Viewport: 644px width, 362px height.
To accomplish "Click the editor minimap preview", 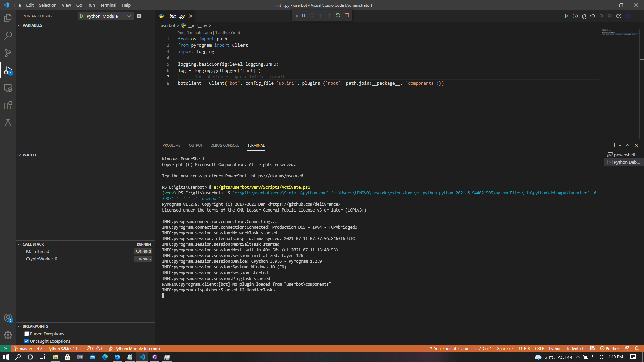I will click(x=620, y=32).
